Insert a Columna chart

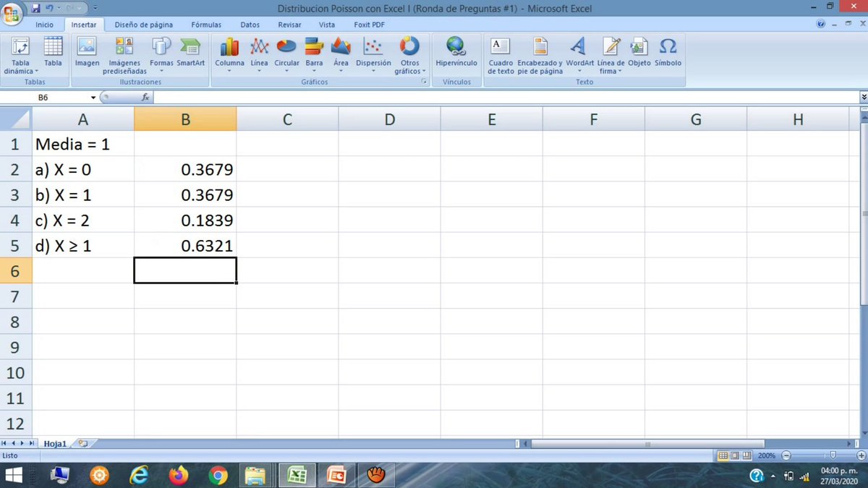click(229, 54)
